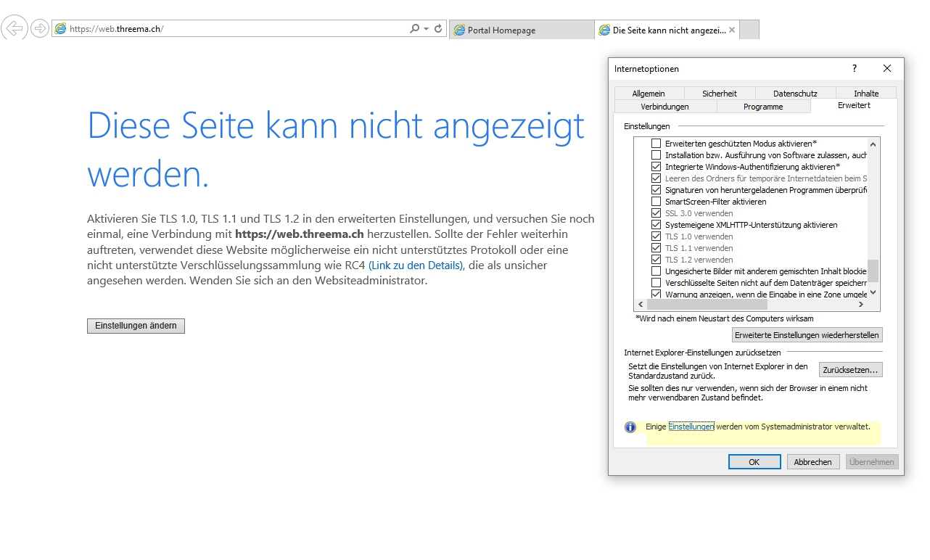Click the IE page icon in address bar
930x560 pixels.
61,29
